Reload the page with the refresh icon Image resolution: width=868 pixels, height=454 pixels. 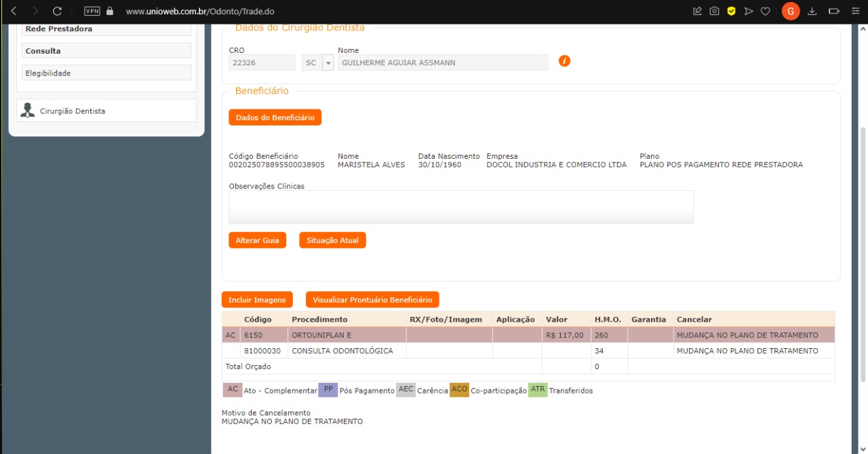click(x=57, y=12)
